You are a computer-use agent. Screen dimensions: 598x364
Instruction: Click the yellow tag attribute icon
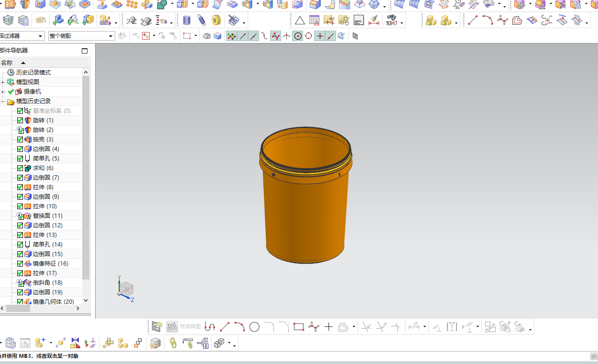point(41,21)
